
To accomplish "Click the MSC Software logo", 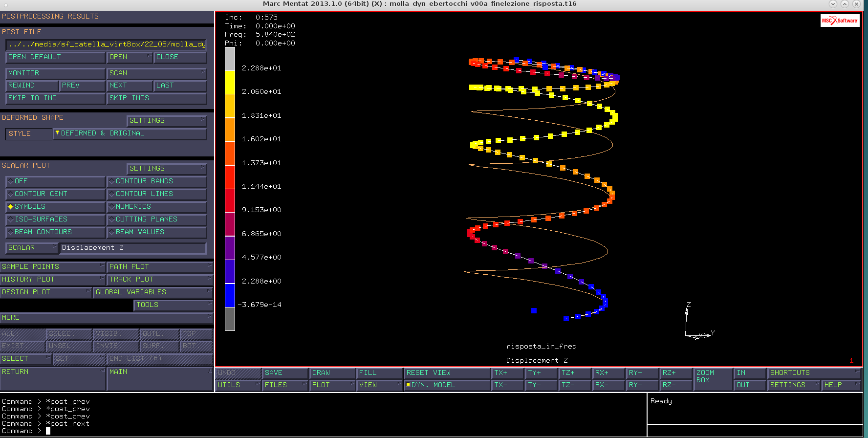I will pyautogui.click(x=840, y=21).
